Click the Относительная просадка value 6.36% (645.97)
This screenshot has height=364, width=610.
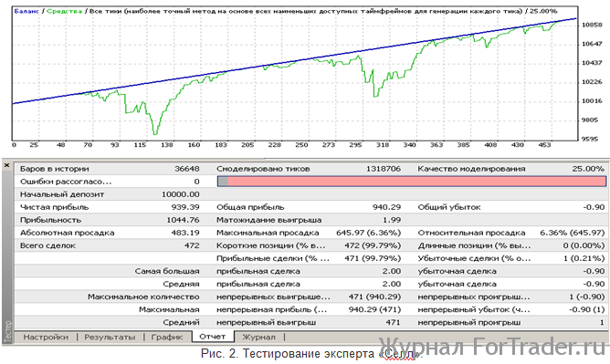(x=573, y=233)
